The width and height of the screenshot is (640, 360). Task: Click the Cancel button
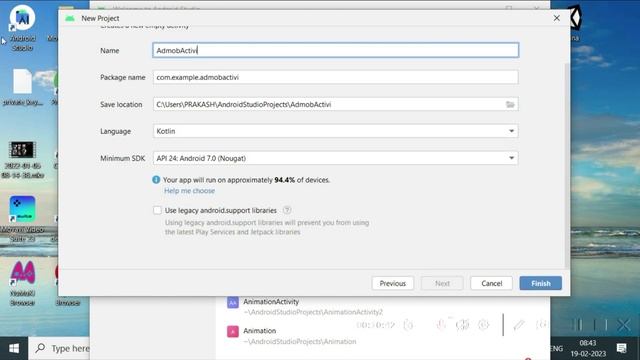pyautogui.click(x=491, y=283)
